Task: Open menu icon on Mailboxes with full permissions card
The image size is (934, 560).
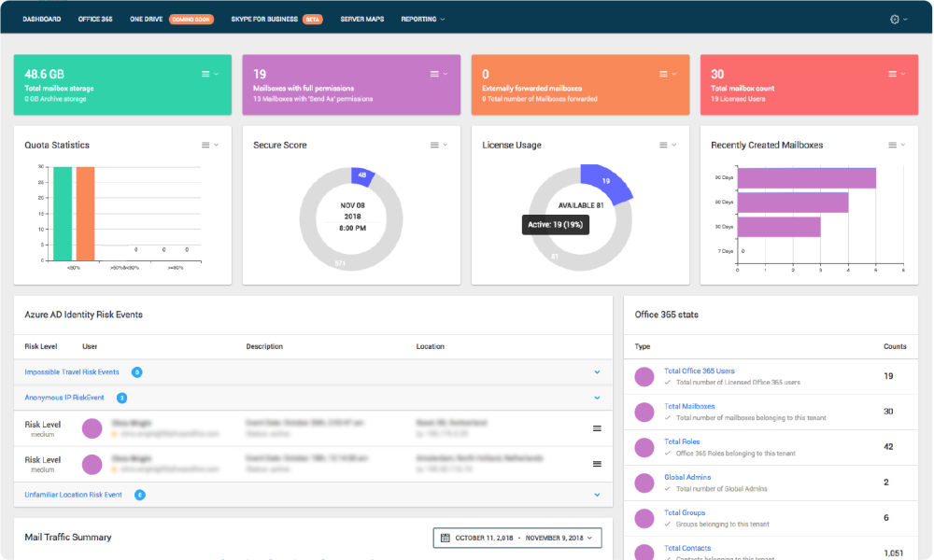Action: (x=434, y=74)
